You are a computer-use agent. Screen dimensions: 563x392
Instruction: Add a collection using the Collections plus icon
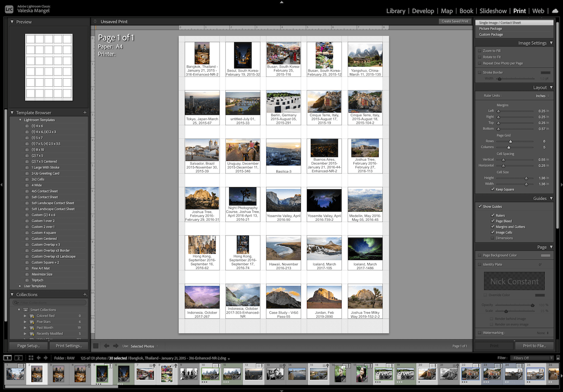click(86, 294)
